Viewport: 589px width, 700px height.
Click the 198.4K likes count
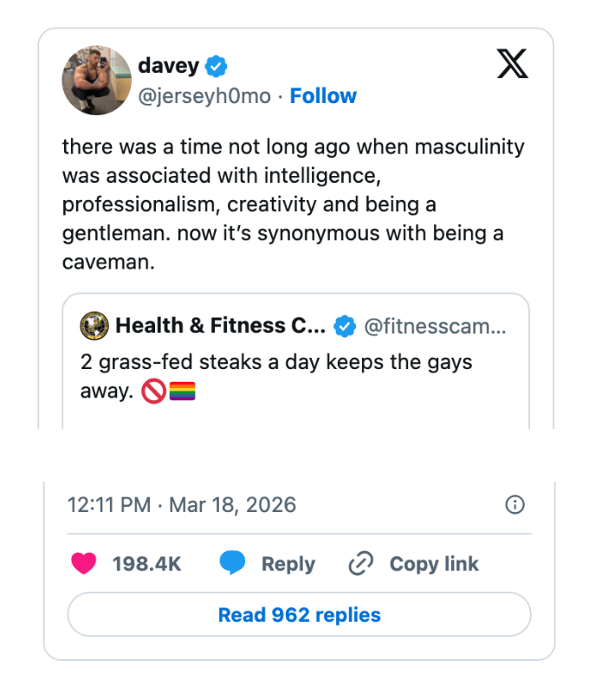point(146,564)
